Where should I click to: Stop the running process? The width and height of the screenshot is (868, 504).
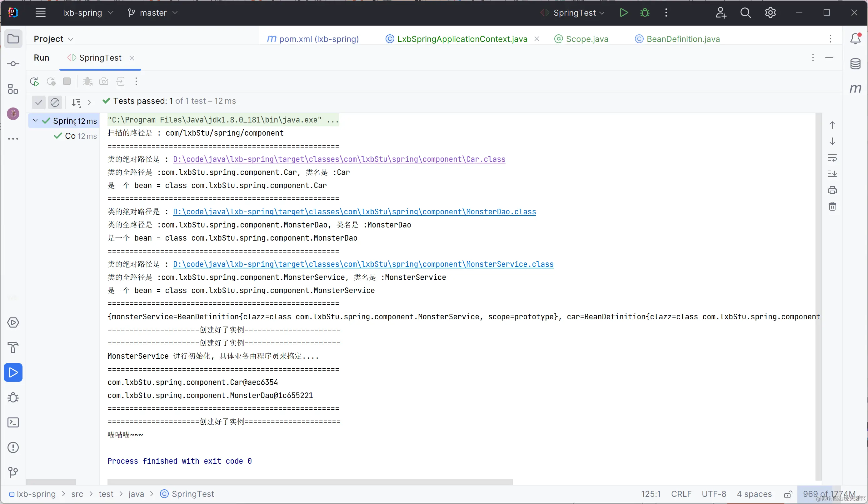(67, 82)
